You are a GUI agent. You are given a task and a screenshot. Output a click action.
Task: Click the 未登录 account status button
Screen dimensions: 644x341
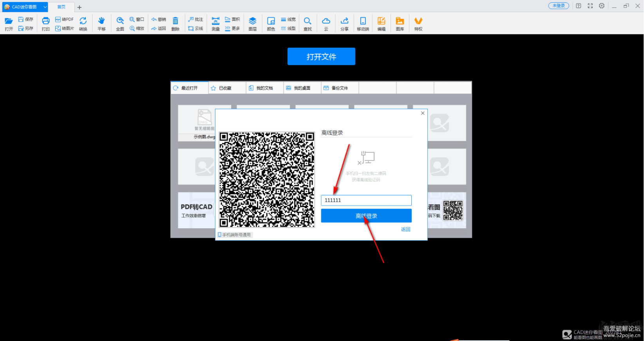tap(559, 6)
